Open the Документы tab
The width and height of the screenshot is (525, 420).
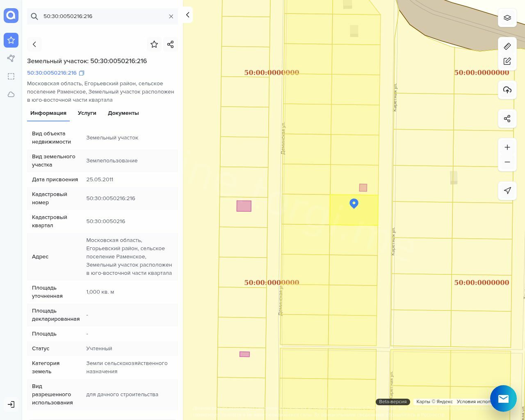(x=123, y=113)
